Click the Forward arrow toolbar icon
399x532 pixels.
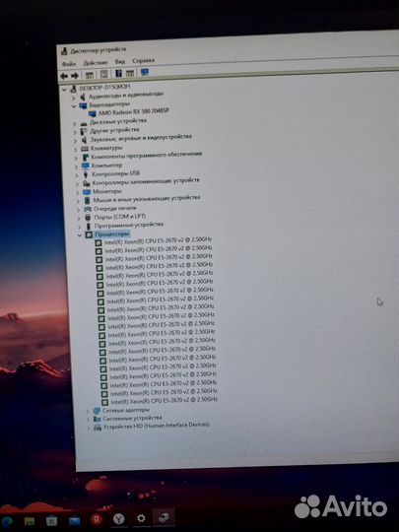coord(75,76)
